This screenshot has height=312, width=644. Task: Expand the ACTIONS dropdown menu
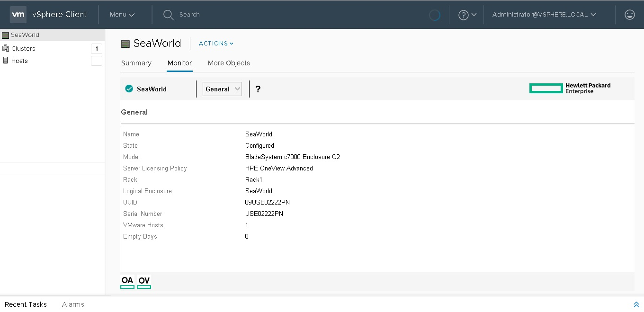(x=216, y=44)
